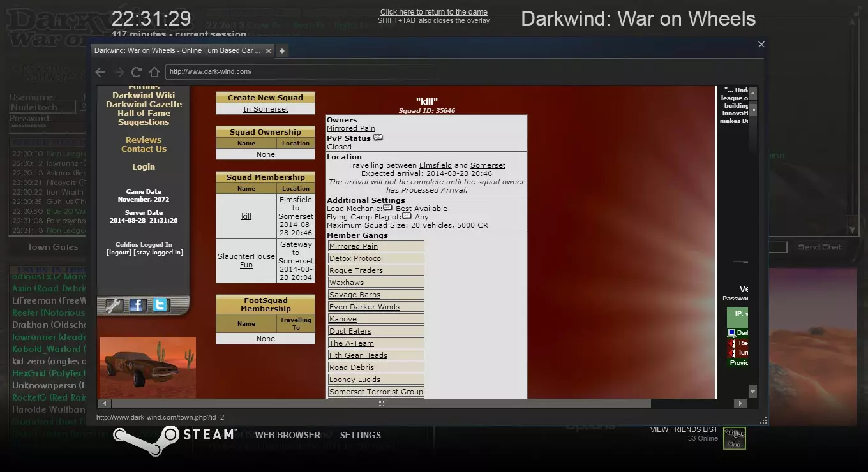Click the Login sidebar link
This screenshot has height=472, width=868.
pyautogui.click(x=144, y=167)
